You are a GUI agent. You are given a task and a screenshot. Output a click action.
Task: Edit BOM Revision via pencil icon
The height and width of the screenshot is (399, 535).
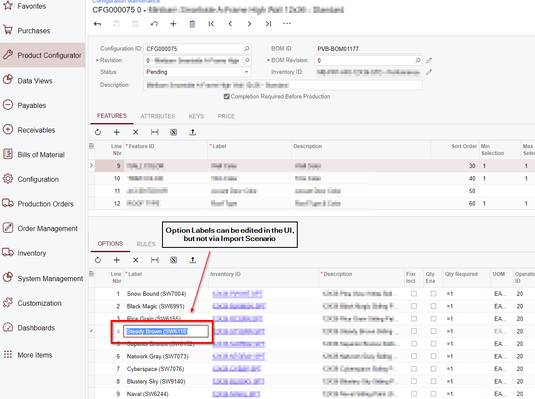pos(429,60)
